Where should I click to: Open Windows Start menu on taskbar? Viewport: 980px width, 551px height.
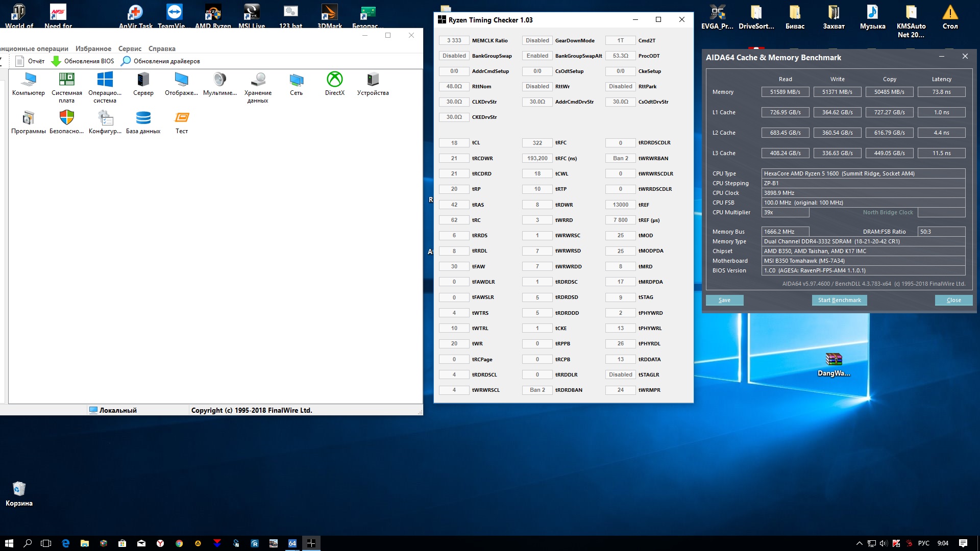9,543
